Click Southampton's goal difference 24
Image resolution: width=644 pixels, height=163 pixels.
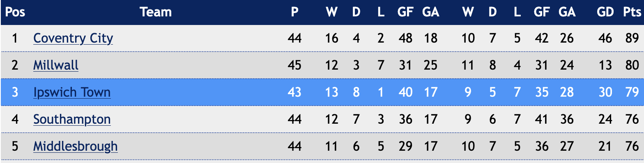605,119
